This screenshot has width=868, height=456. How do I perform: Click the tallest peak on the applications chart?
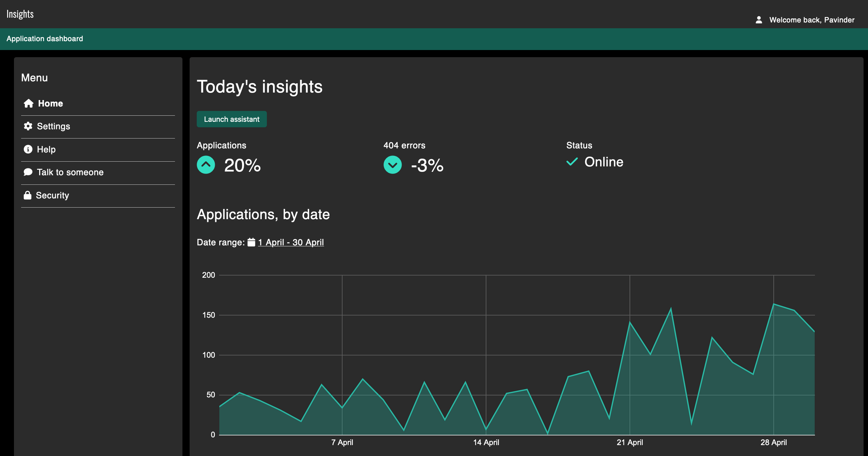coord(774,304)
